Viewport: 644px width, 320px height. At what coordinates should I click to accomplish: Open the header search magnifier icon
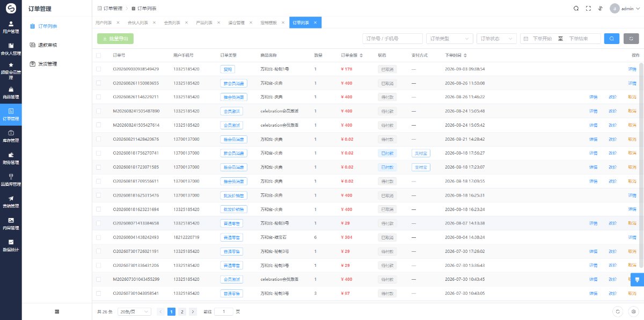coord(576,9)
